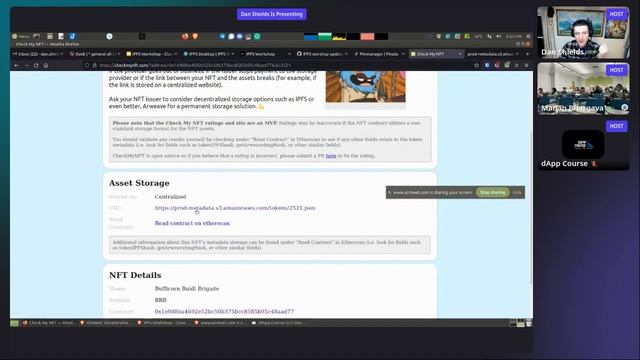Click the 'Centralized' storage value

(170, 197)
